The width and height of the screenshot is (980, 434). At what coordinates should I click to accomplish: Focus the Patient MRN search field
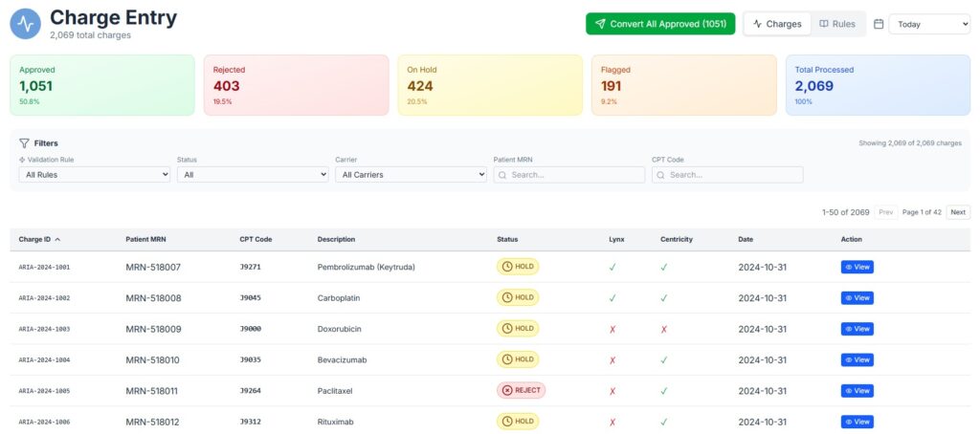[569, 175]
